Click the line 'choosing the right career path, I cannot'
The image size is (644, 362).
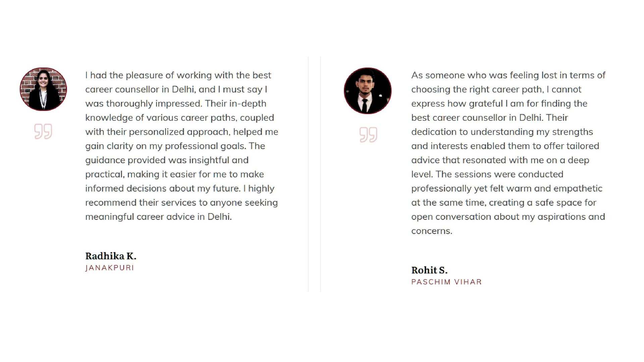[496, 89]
